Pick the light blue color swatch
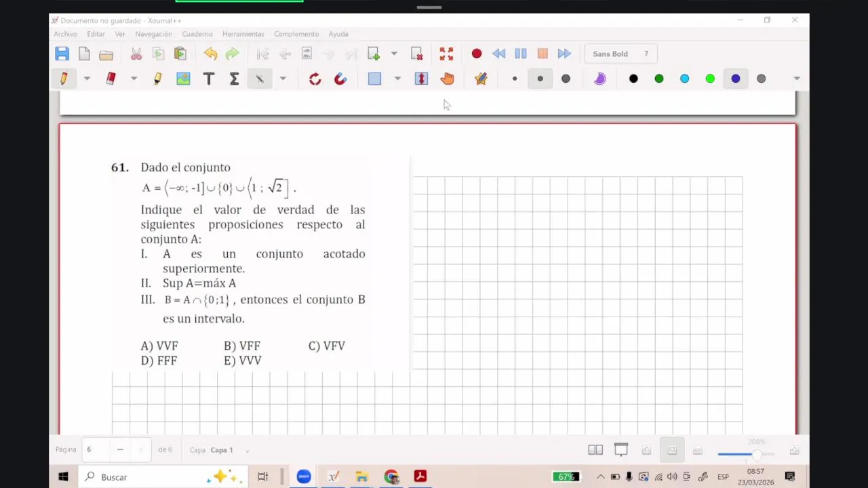868x488 pixels. tap(685, 79)
